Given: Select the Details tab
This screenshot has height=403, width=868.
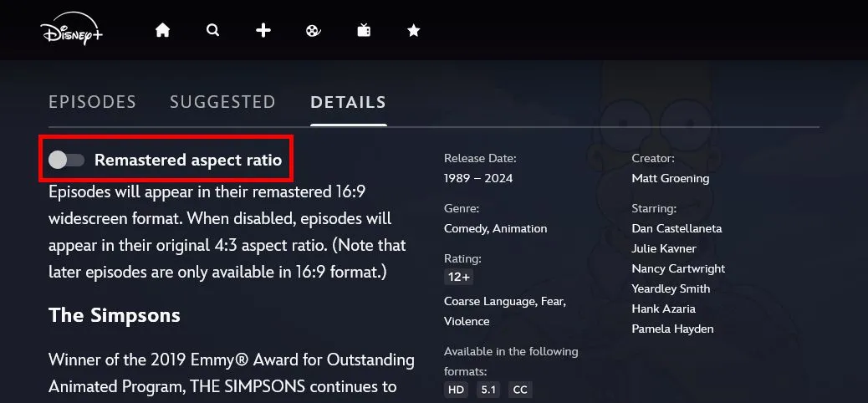Looking at the screenshot, I should [x=348, y=102].
